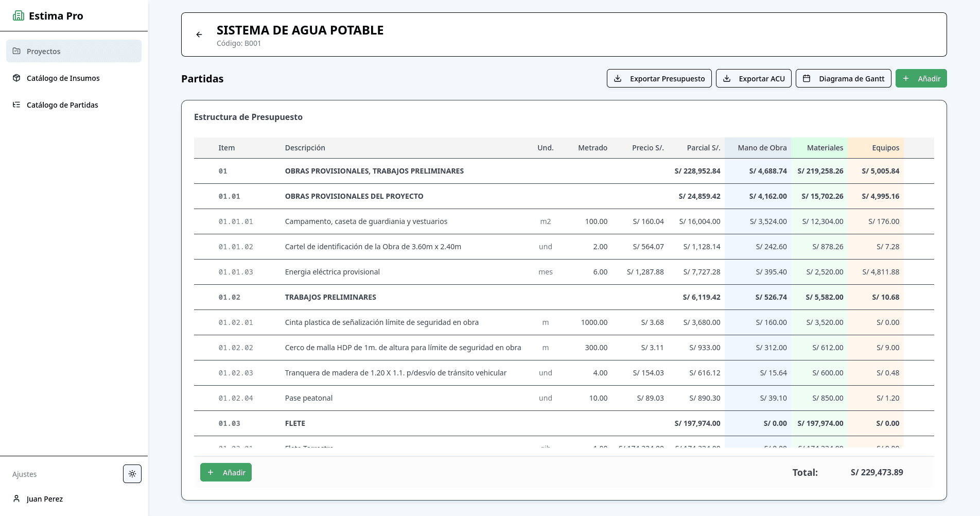
Task: Select the FLETE row
Action: 564,423
